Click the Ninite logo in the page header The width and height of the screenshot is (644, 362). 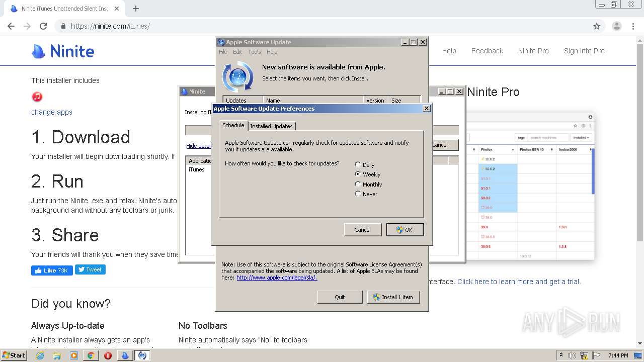(63, 51)
